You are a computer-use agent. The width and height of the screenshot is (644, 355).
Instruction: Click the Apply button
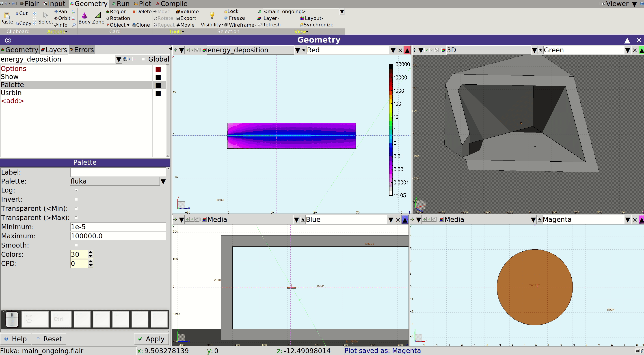point(151,339)
